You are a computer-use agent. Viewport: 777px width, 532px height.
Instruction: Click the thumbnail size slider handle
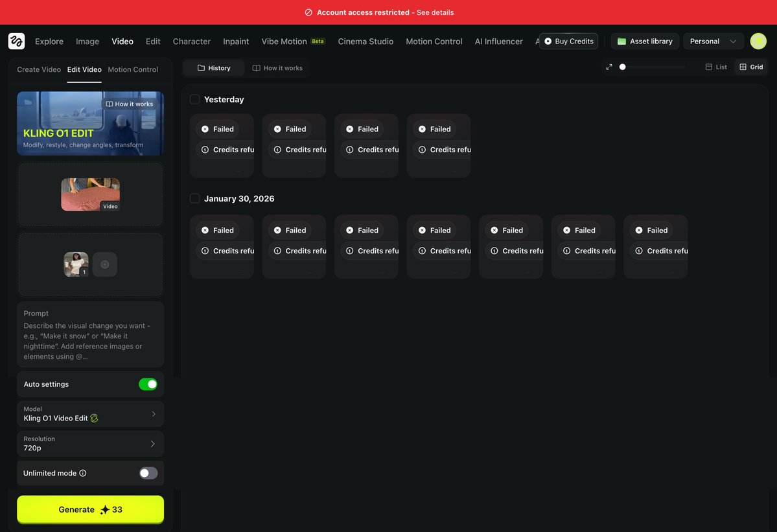[x=622, y=67]
